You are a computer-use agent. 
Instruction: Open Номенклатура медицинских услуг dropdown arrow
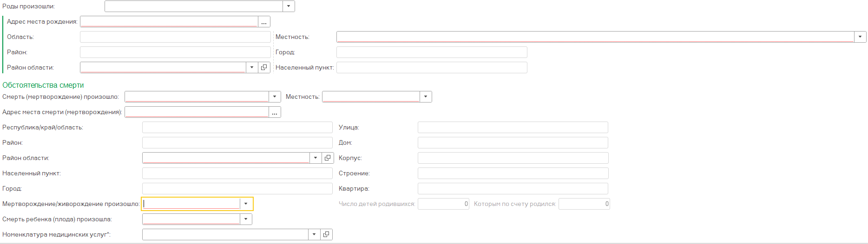point(314,235)
